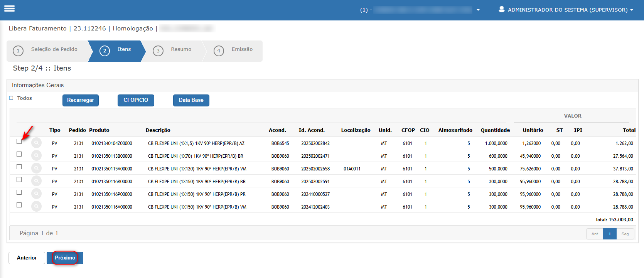
Task: Click the Recarregar button
Action: [x=81, y=100]
